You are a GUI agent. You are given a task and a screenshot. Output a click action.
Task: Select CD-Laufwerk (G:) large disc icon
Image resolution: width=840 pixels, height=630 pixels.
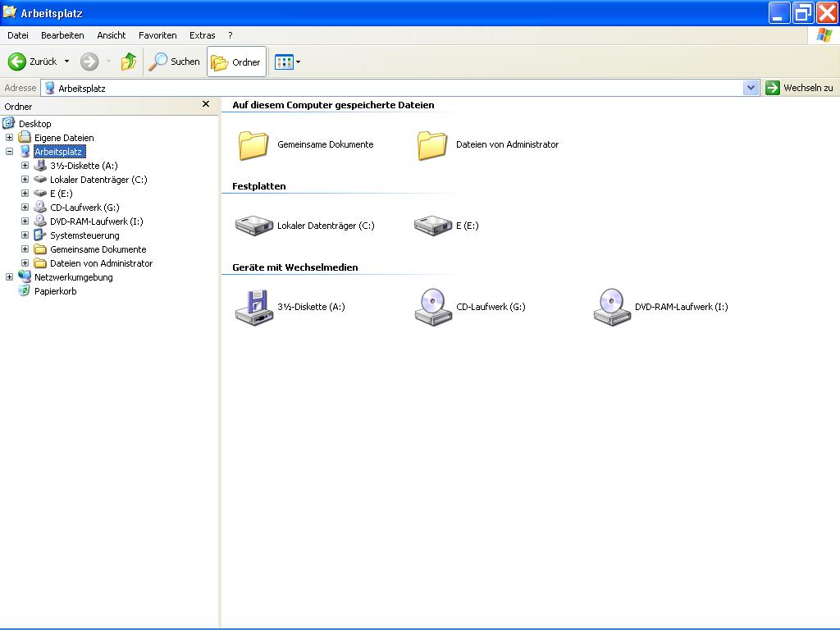(x=433, y=308)
